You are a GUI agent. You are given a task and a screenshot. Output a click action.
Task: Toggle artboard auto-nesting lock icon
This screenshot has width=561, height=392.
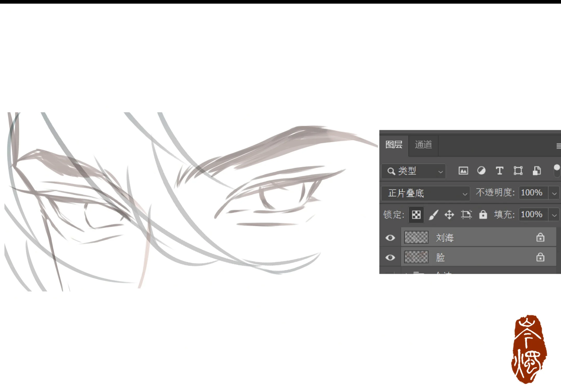click(x=466, y=215)
